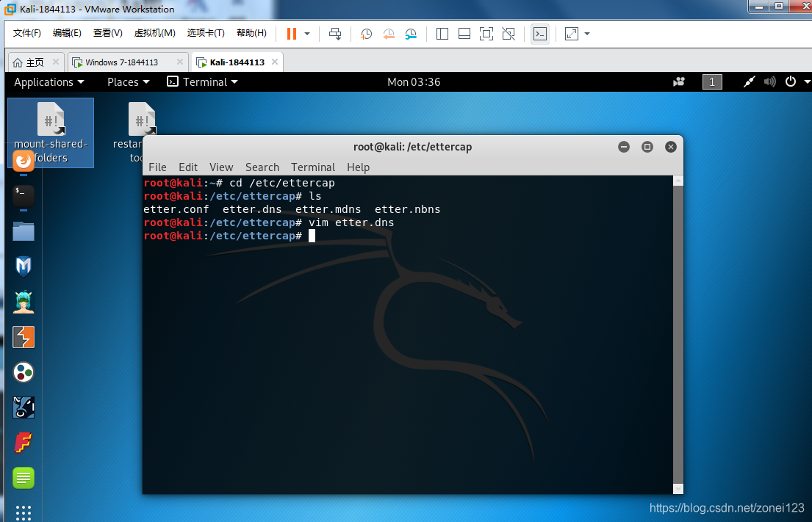Open the 虚拟机(M) menu

tap(154, 33)
